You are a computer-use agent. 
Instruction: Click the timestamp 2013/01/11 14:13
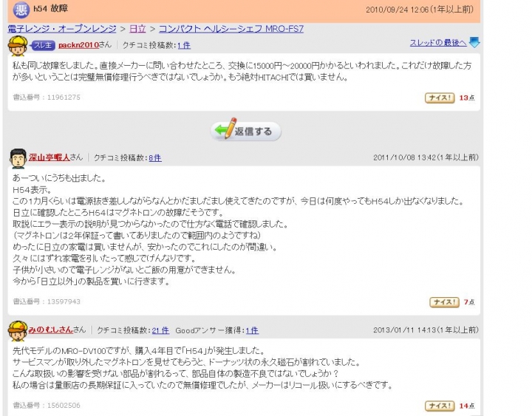pos(404,330)
